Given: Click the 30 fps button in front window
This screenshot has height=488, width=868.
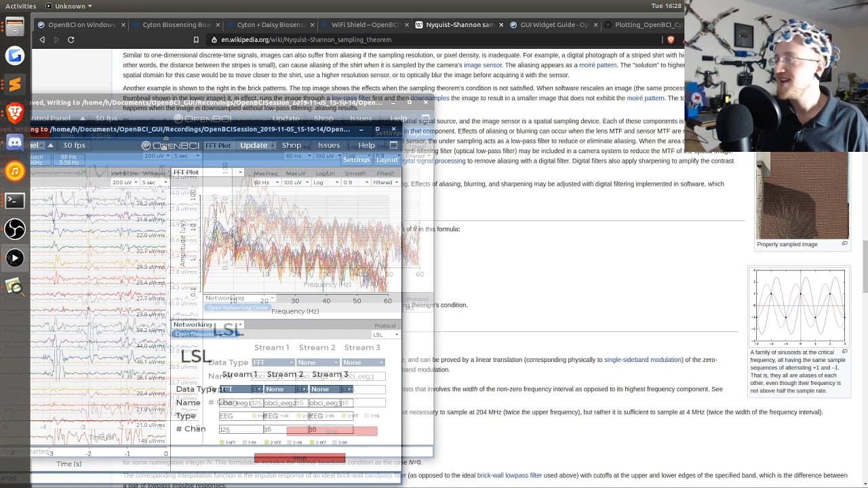Looking at the screenshot, I should [x=74, y=145].
